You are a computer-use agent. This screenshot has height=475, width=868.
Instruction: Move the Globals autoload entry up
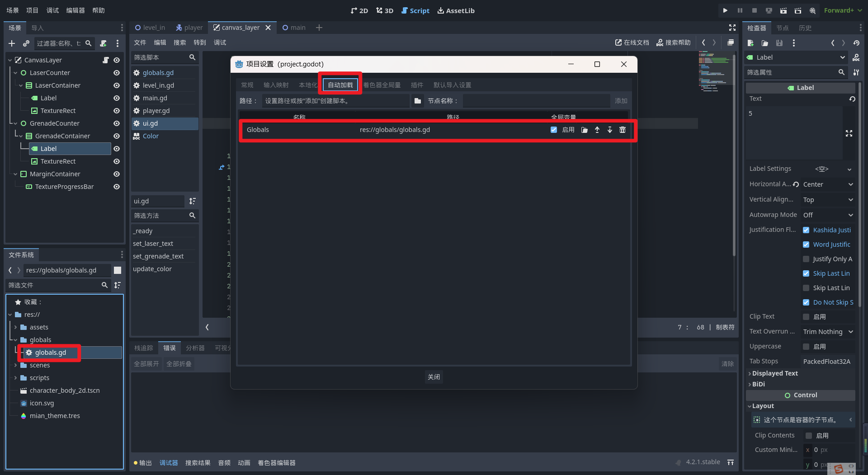pyautogui.click(x=597, y=130)
